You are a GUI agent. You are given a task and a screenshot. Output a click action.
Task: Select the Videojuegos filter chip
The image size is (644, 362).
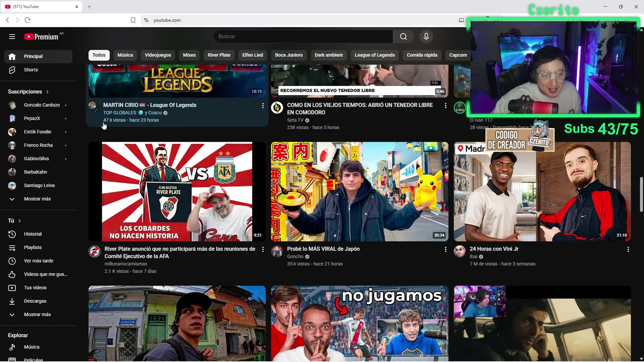pos(158,55)
